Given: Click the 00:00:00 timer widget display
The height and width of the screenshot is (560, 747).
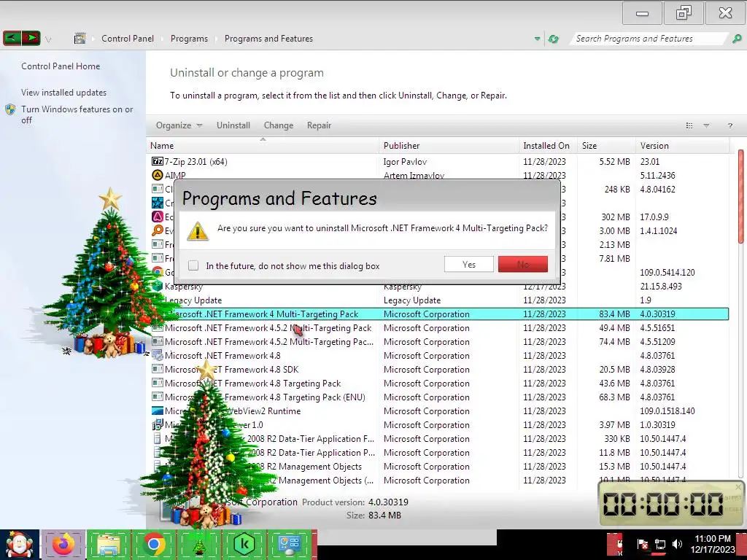Looking at the screenshot, I should (x=663, y=504).
